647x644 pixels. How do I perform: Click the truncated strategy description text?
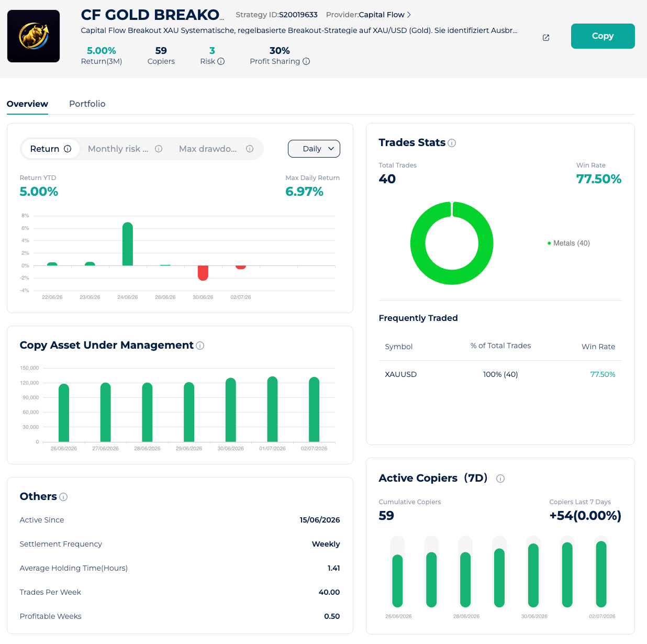(299, 30)
